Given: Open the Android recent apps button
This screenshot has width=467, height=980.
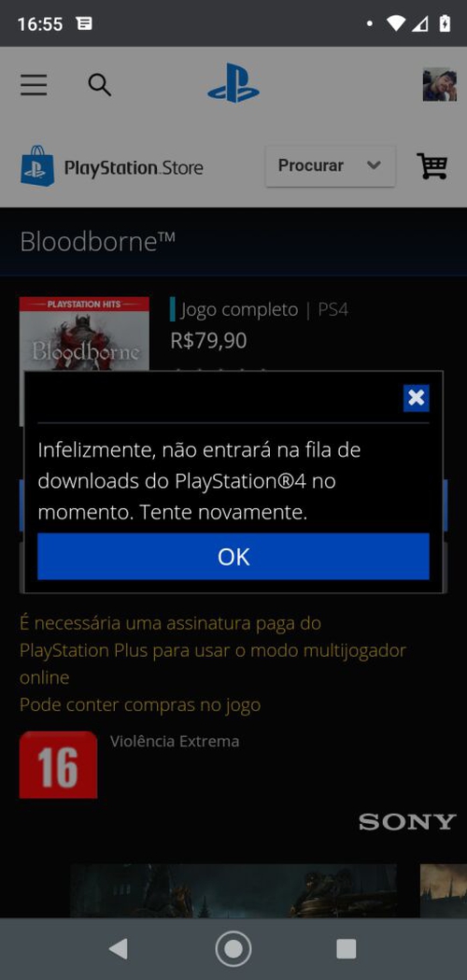Looking at the screenshot, I should click(347, 949).
